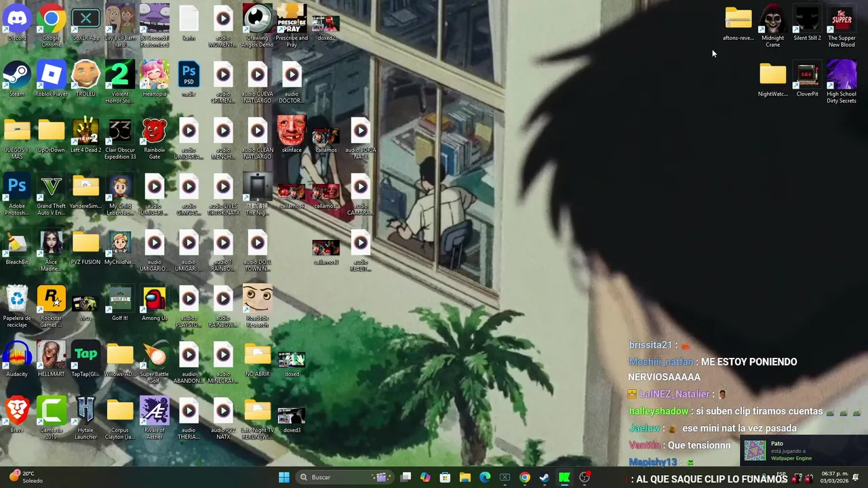The height and width of the screenshot is (488, 868).
Task: Select The Supper New Blood icon
Action: 842,26
